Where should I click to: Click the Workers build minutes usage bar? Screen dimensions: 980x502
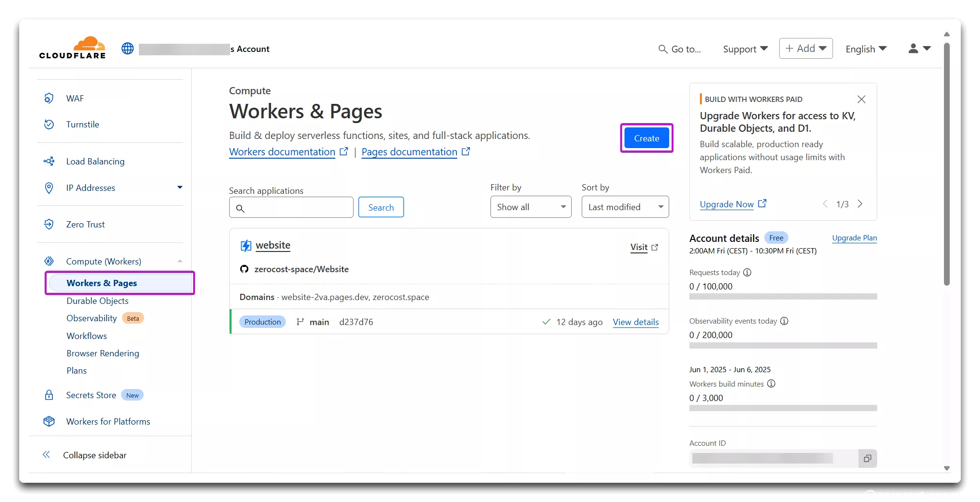point(783,408)
